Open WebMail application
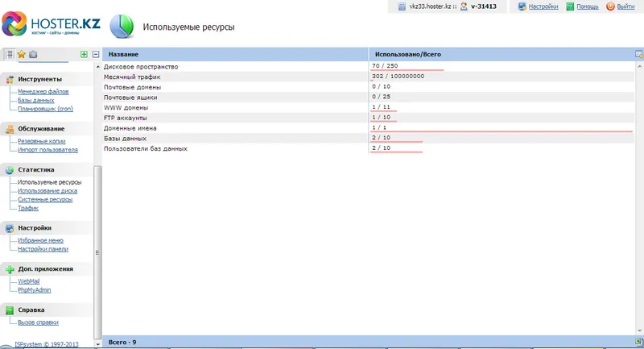This screenshot has height=349, width=644. tap(29, 281)
